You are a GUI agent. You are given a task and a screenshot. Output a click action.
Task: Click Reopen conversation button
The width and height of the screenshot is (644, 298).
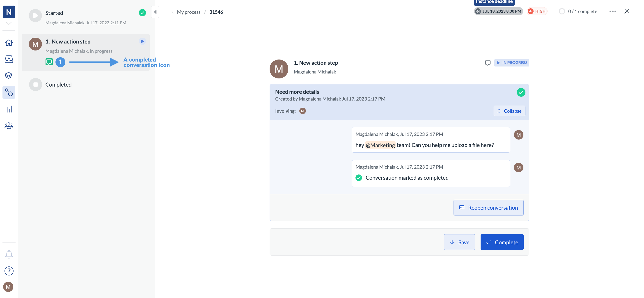coord(488,208)
